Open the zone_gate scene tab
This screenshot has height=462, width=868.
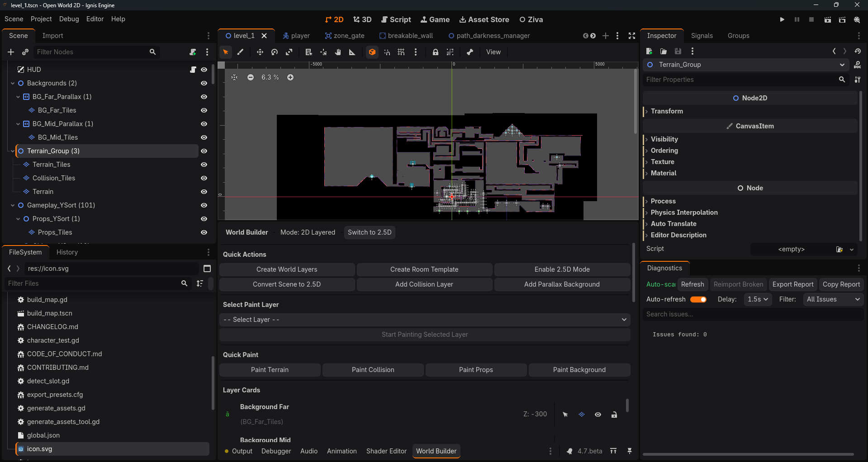coord(344,36)
